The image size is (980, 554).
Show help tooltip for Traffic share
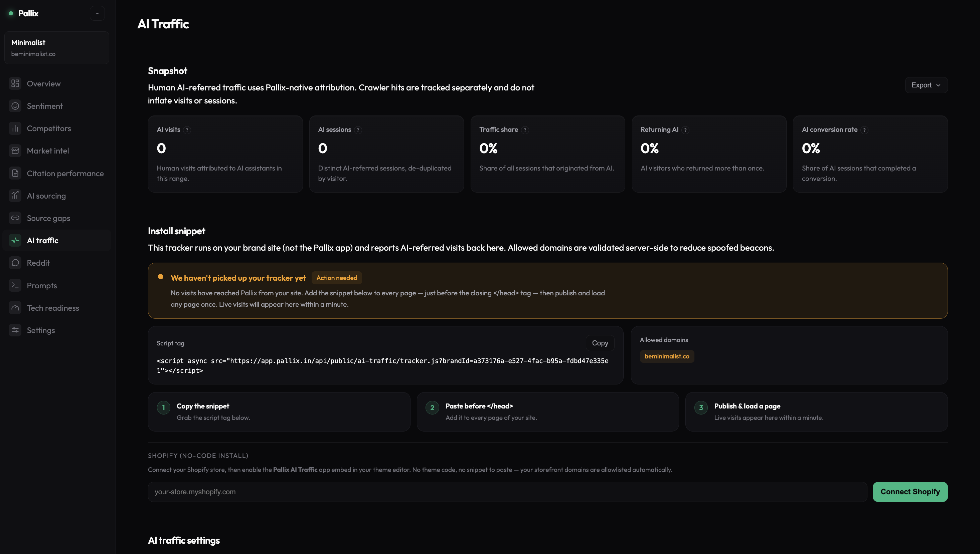click(525, 130)
